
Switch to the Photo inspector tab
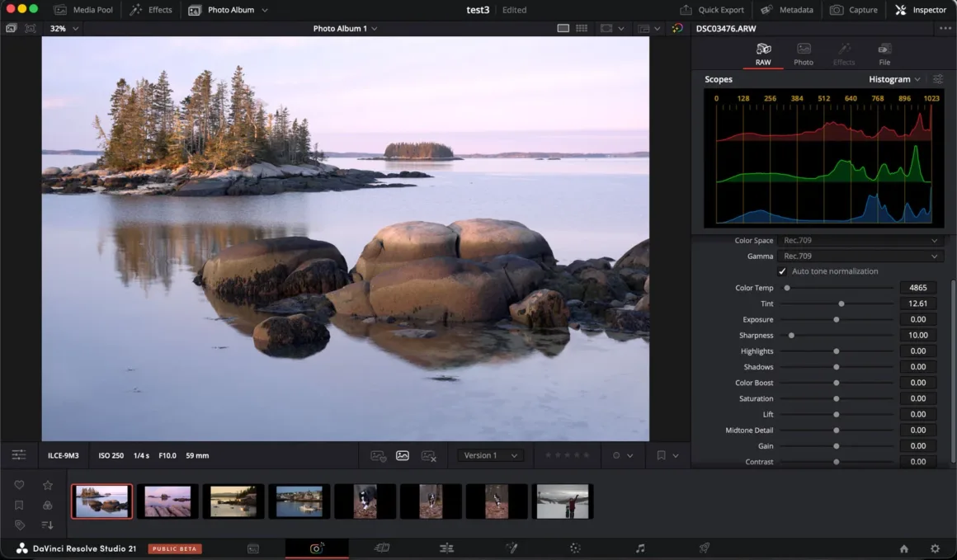click(x=803, y=54)
